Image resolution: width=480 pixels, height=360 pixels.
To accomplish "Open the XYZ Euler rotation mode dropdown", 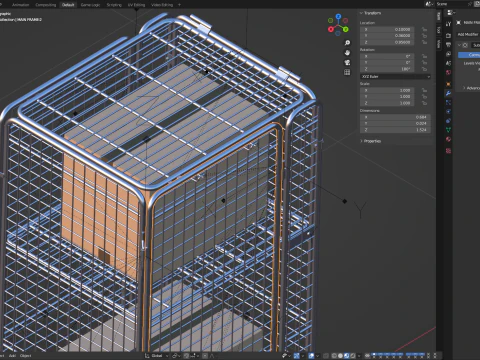I will click(395, 77).
